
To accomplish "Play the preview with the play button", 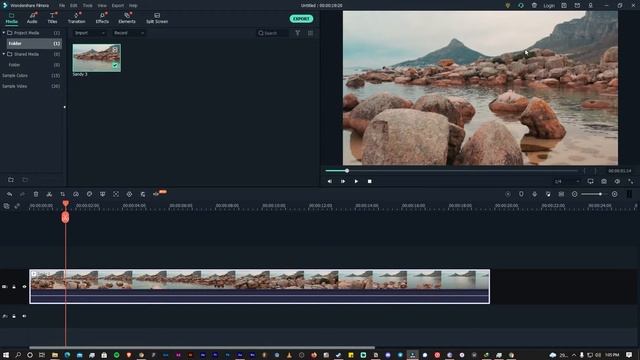I will pos(356,181).
